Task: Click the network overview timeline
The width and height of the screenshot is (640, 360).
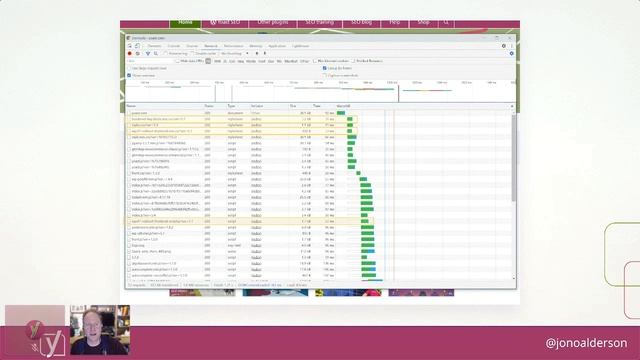Action: [x=320, y=91]
